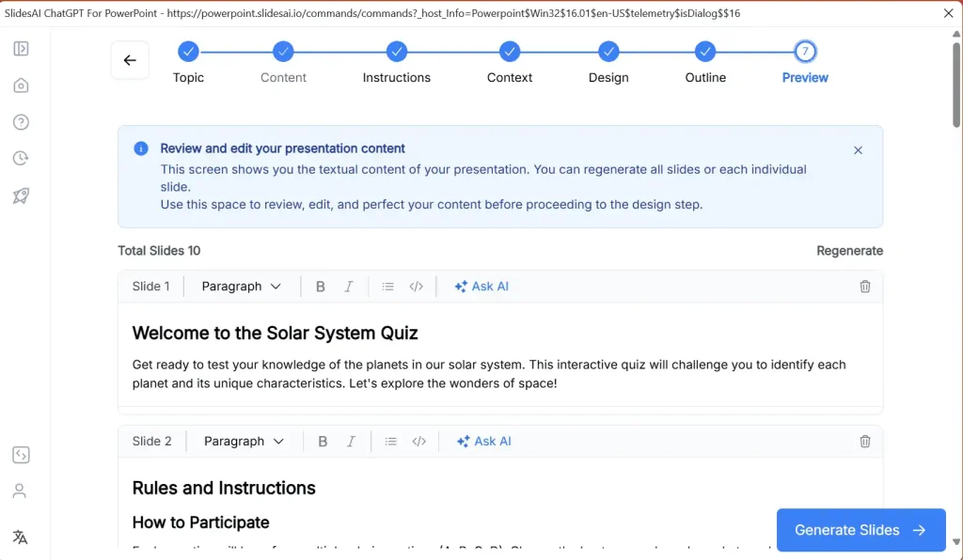Open the Paragraph dropdown for Slide 1

coord(240,286)
